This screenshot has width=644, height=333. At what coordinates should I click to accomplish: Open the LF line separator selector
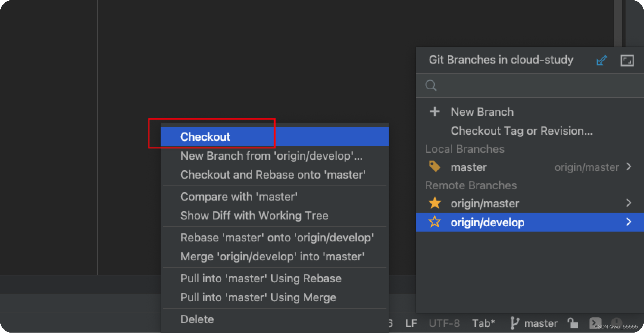coord(411,324)
